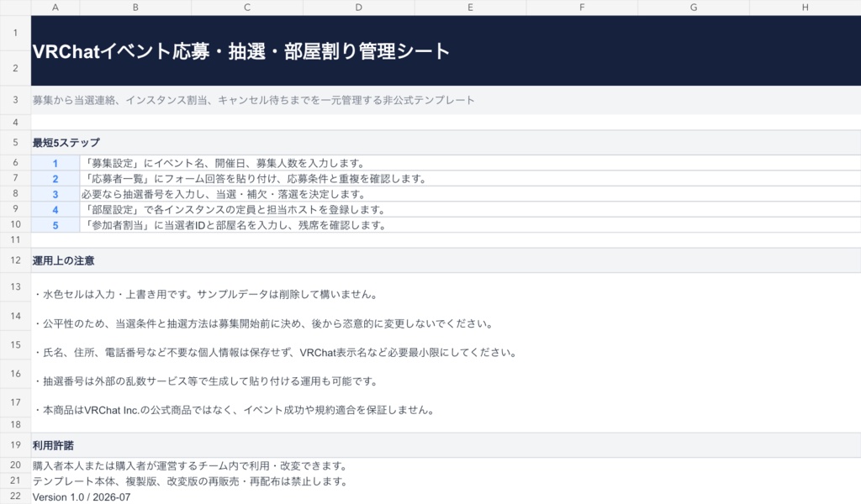Click step number 5 cell
The width and height of the screenshot is (861, 504).
[55, 225]
